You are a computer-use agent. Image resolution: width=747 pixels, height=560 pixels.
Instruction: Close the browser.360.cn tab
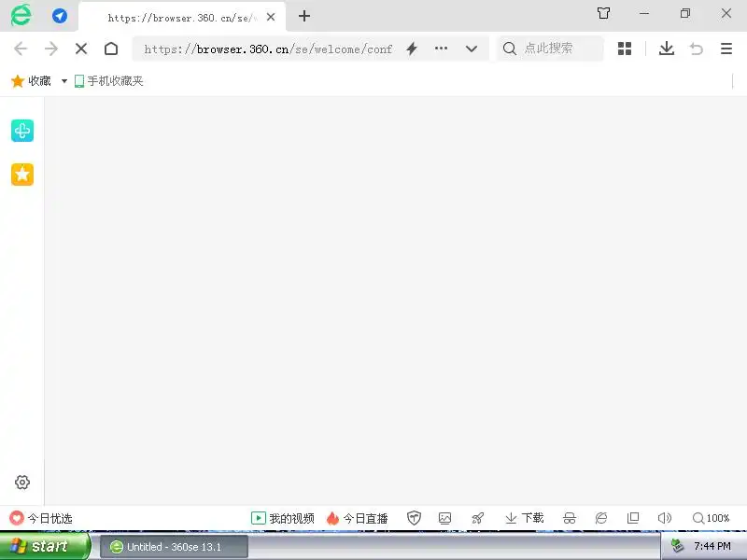(271, 17)
